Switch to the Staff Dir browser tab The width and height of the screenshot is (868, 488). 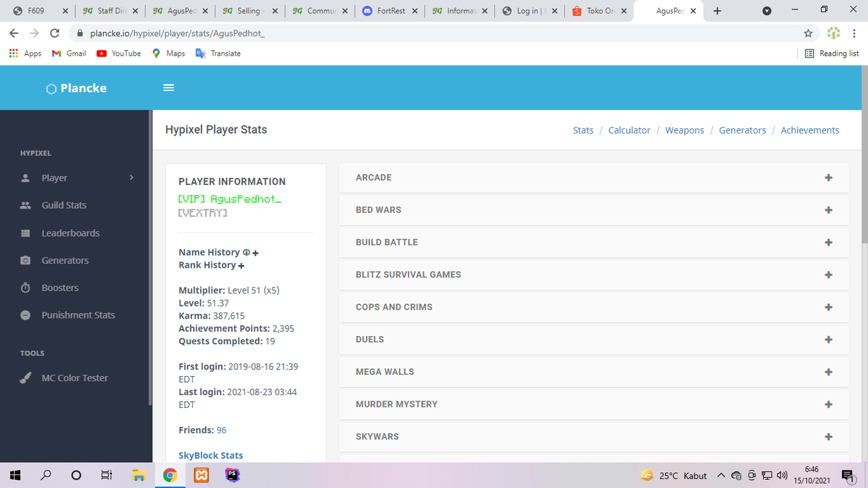[x=108, y=11]
